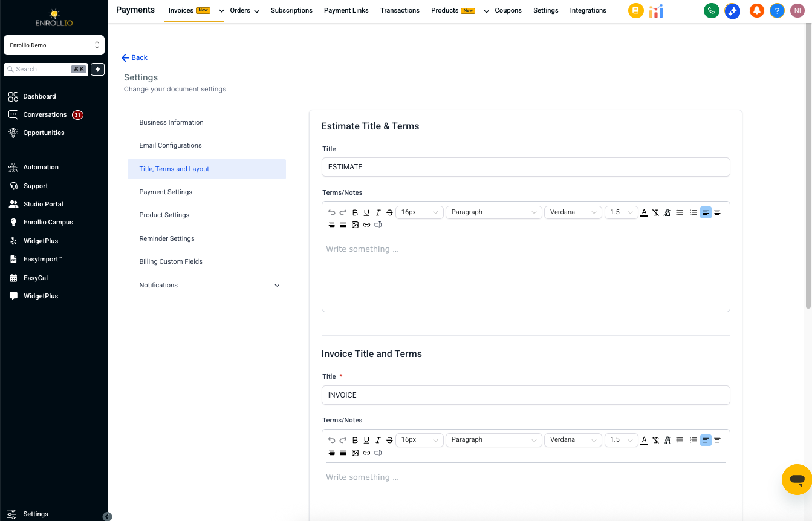Insert link in Estimate terms editor
Image resolution: width=812 pixels, height=521 pixels.
pos(366,225)
